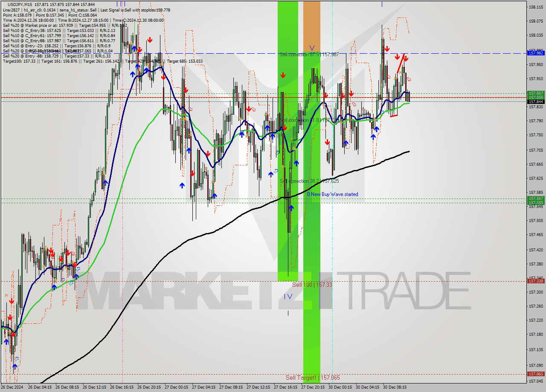Click the '27 Dec 00:15' time axis label
546x392 pixels.
pos(177,387)
